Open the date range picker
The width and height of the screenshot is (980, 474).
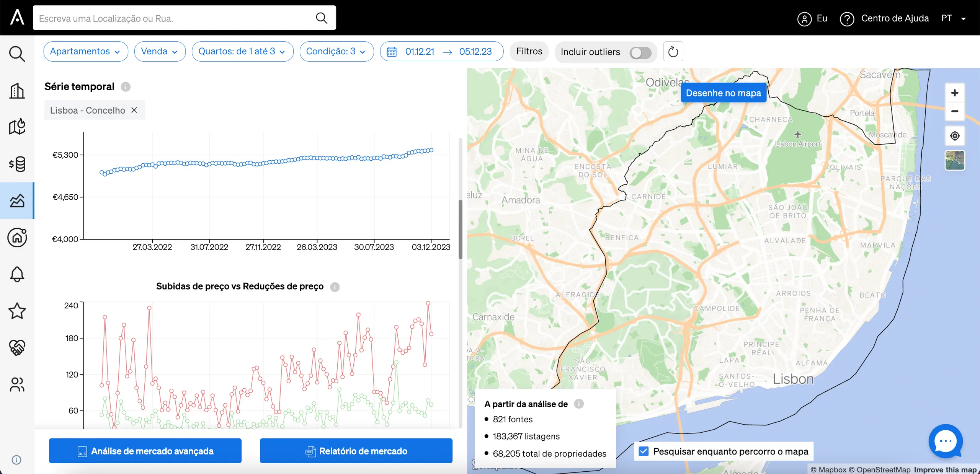click(441, 52)
